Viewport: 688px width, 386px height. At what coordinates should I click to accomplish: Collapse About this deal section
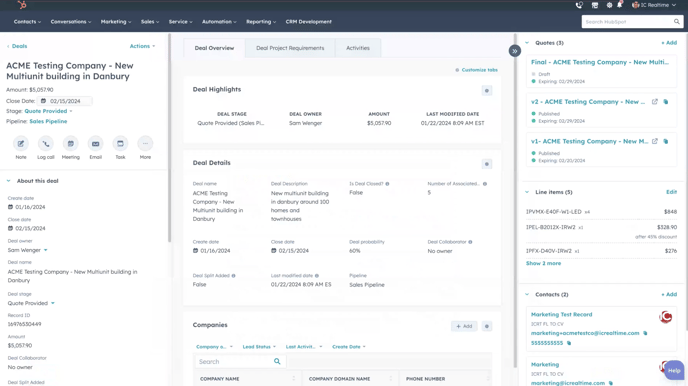8,181
